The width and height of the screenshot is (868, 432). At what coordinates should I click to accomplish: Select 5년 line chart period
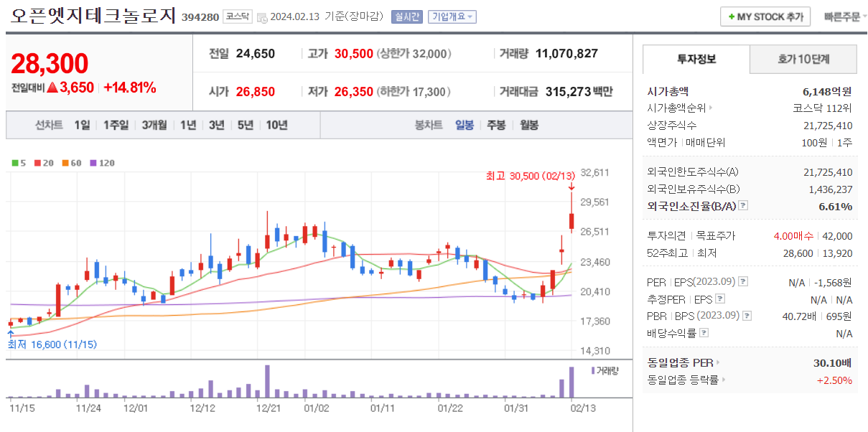pos(246,125)
